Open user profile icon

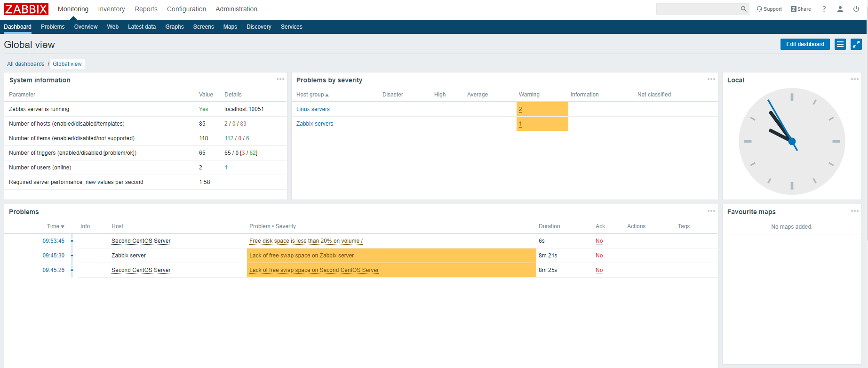tap(840, 9)
